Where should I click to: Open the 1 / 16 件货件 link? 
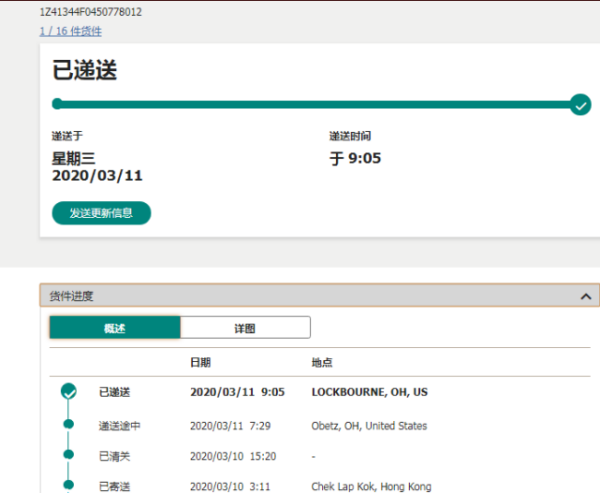pyautogui.click(x=71, y=31)
